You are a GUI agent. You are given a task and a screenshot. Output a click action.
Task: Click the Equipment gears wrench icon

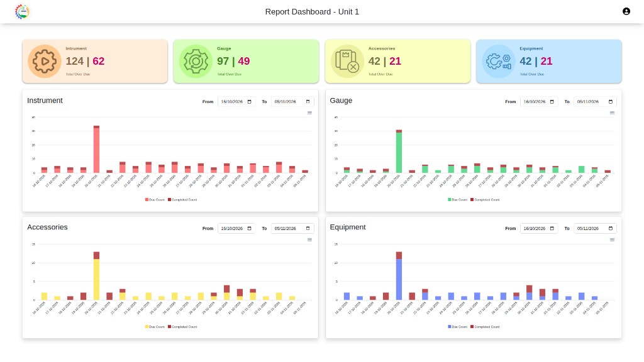tap(499, 61)
